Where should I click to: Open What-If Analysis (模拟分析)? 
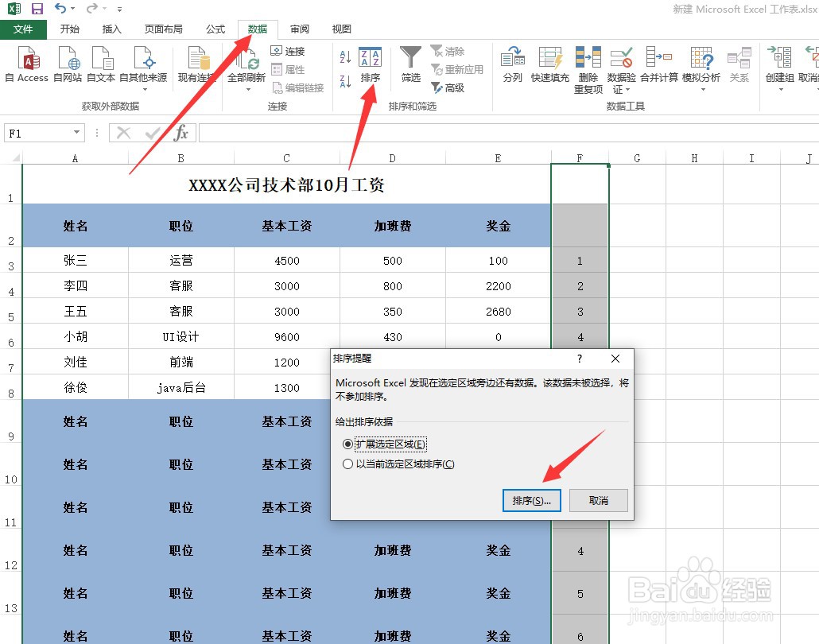[x=701, y=68]
